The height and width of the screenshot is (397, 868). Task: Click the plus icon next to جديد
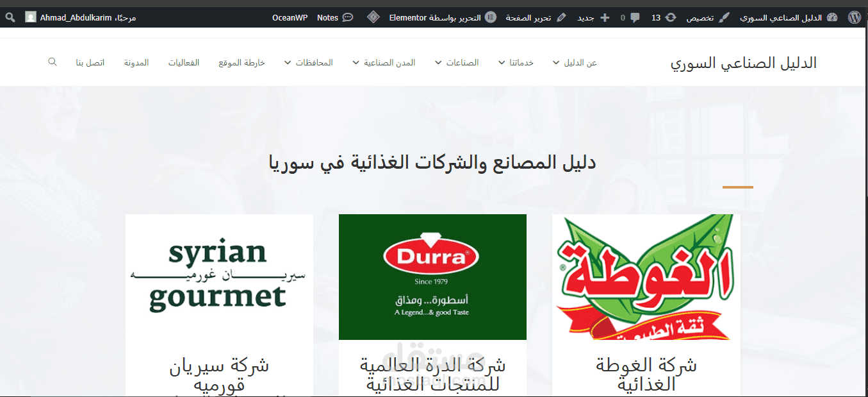point(604,17)
